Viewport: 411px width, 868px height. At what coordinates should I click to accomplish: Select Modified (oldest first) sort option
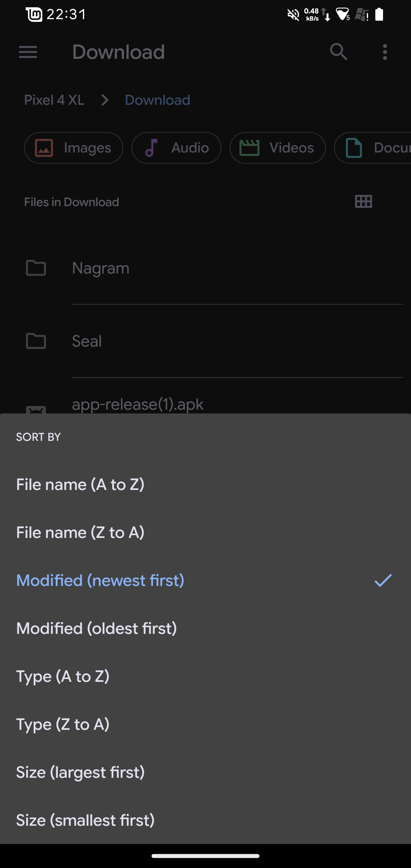point(97,628)
